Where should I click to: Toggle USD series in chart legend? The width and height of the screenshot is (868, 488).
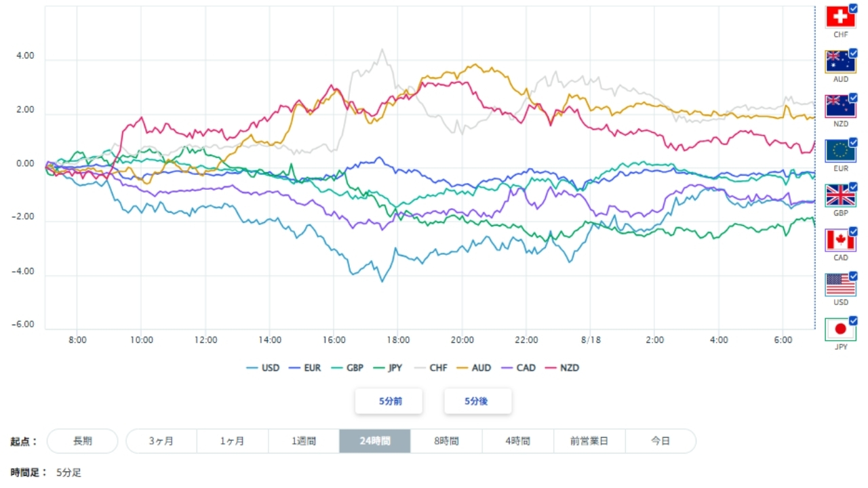tap(262, 368)
